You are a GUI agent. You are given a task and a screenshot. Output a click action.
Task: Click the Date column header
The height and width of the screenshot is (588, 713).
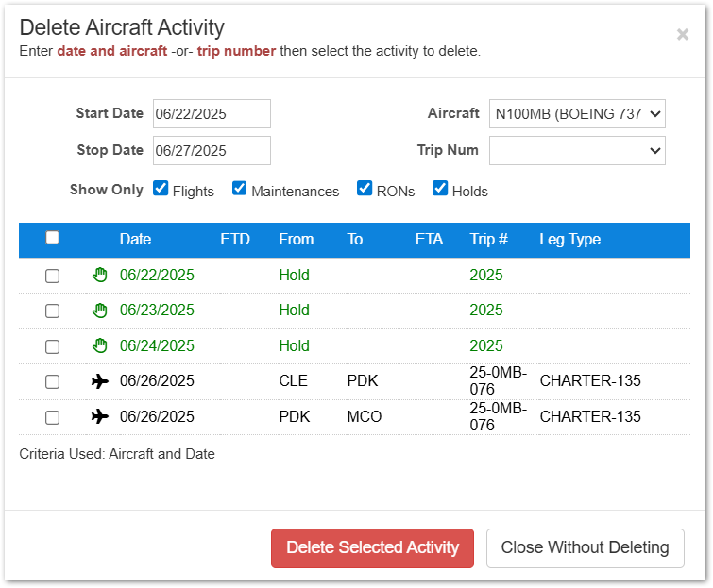point(135,240)
